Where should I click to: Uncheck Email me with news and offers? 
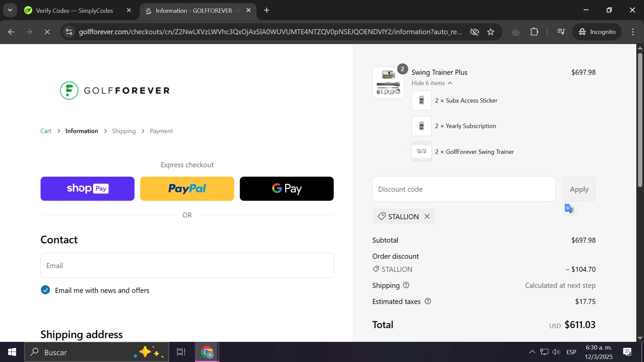click(x=46, y=290)
